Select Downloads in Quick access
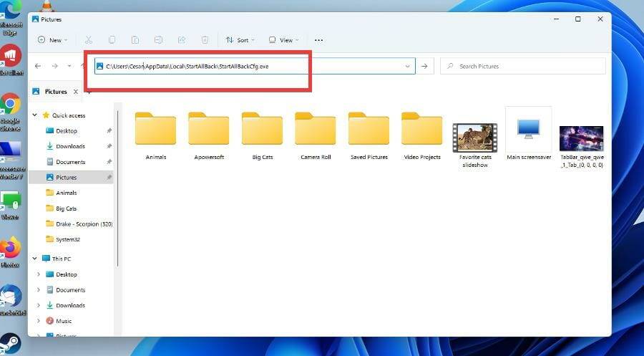Image resolution: width=644 pixels, height=356 pixels. pos(71,146)
